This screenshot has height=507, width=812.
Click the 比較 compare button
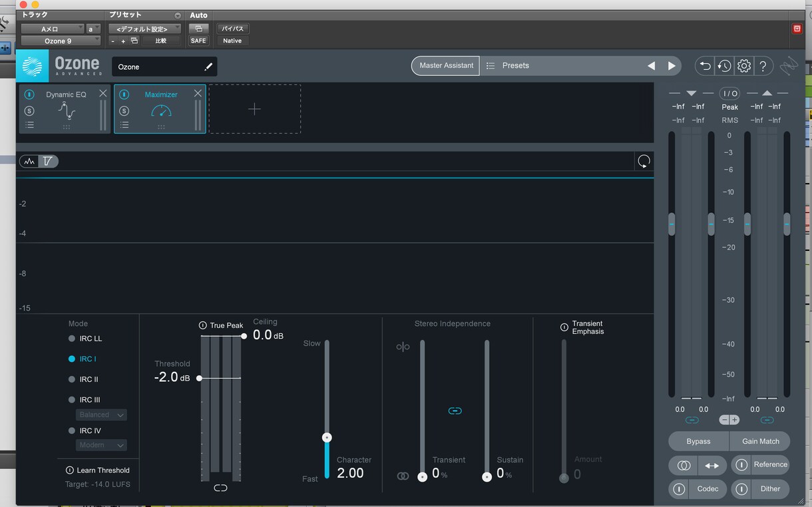pyautogui.click(x=160, y=41)
